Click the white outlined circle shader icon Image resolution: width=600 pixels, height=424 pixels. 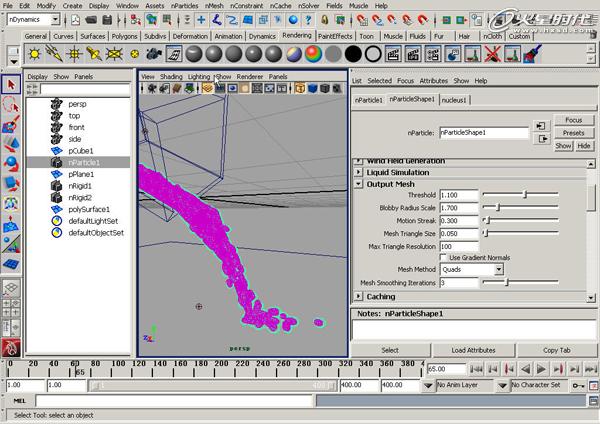pos(373,54)
